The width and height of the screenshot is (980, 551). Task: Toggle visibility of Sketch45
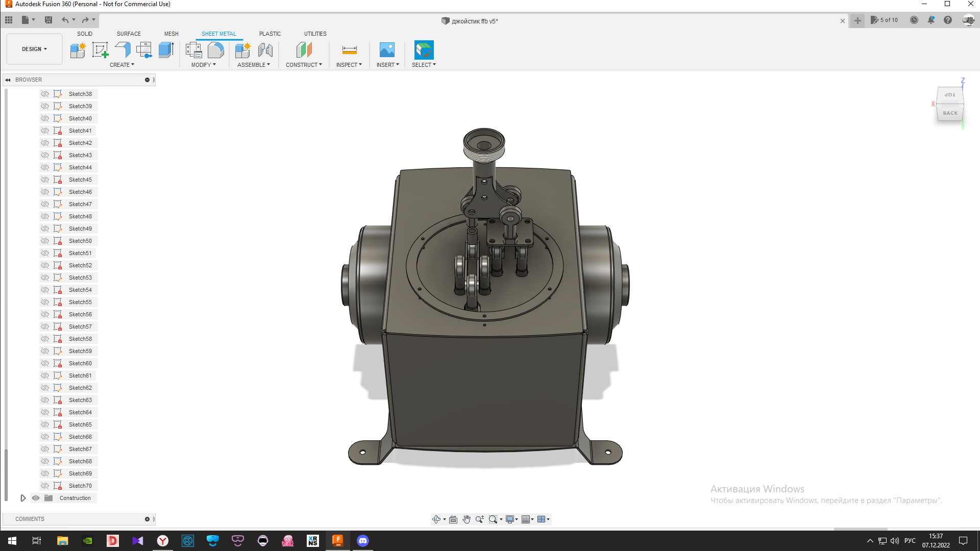tap(45, 180)
